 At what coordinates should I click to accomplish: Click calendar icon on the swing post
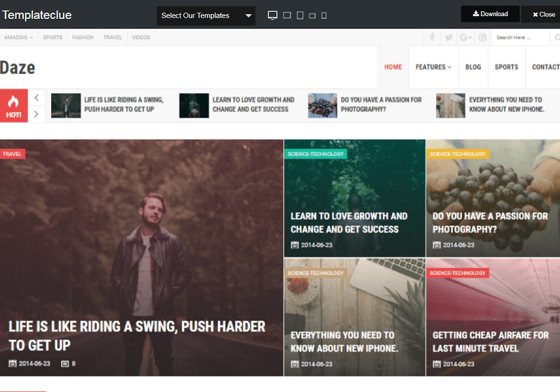13,363
